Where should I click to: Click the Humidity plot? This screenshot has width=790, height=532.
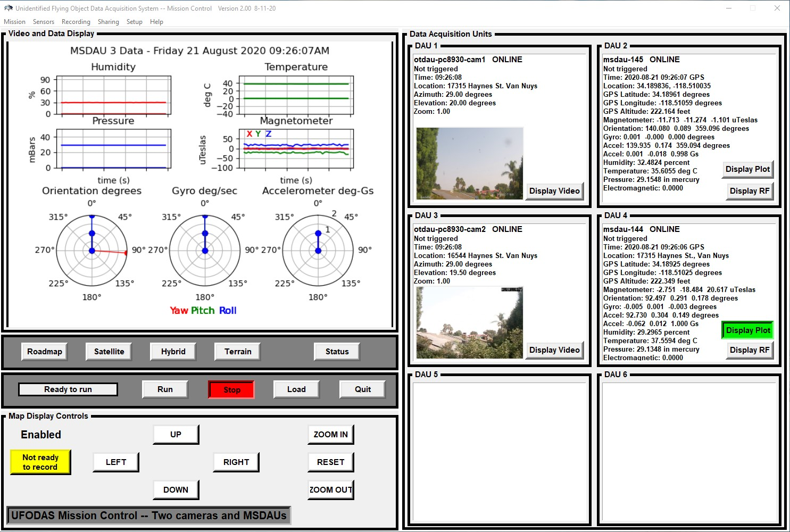114,95
